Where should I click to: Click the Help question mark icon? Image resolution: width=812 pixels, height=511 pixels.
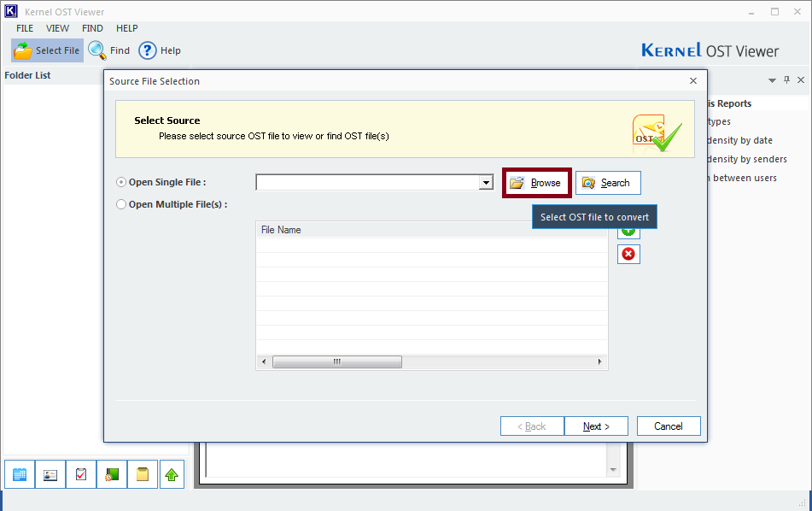pos(148,50)
